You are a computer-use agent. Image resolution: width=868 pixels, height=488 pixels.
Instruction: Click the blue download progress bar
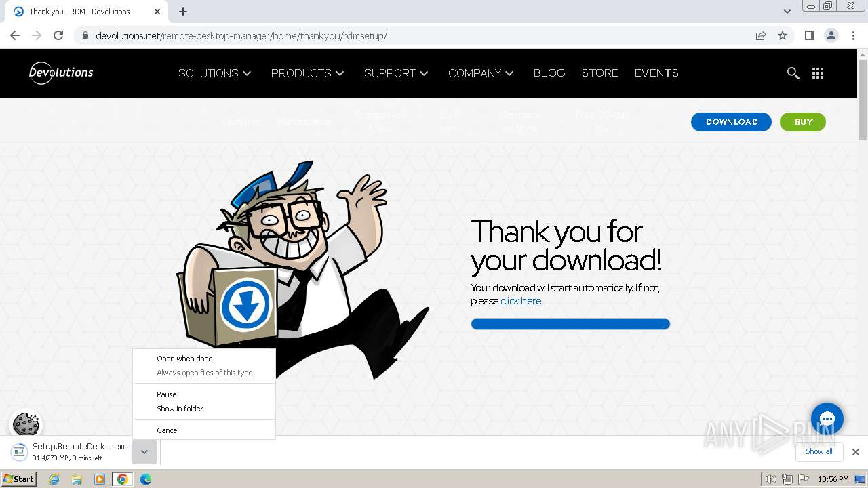click(570, 324)
